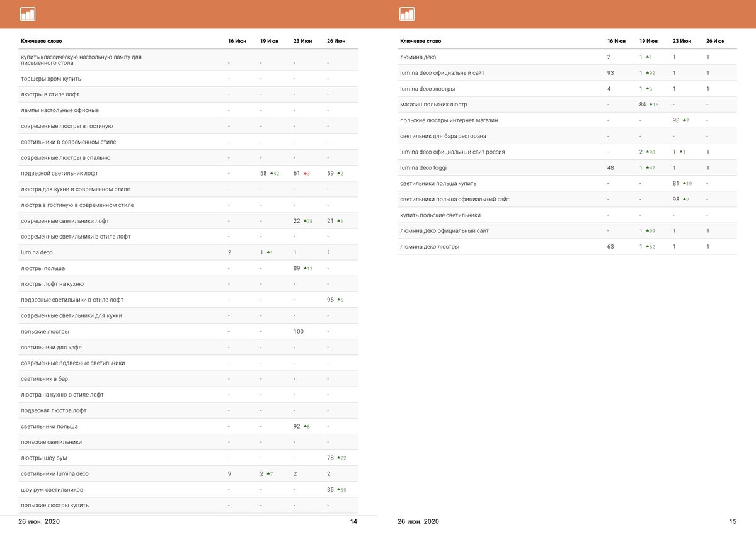
Task: Click the '16 Июн' column header on page 15
Action: 616,41
